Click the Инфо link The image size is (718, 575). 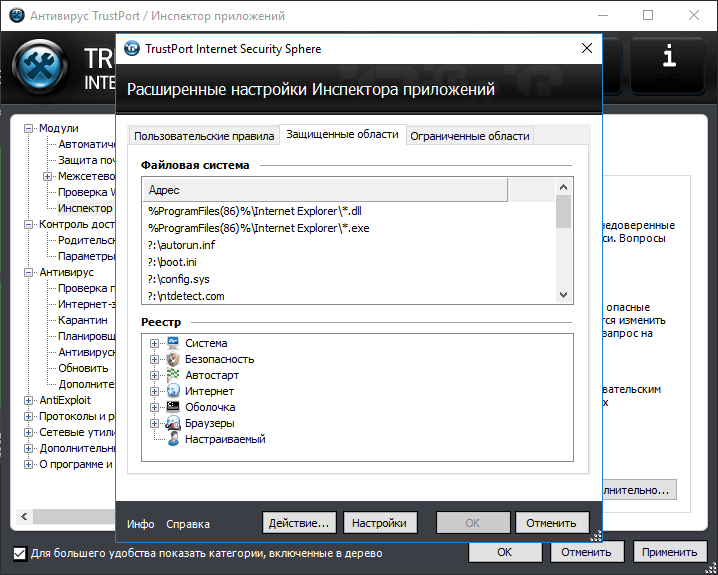pos(141,524)
